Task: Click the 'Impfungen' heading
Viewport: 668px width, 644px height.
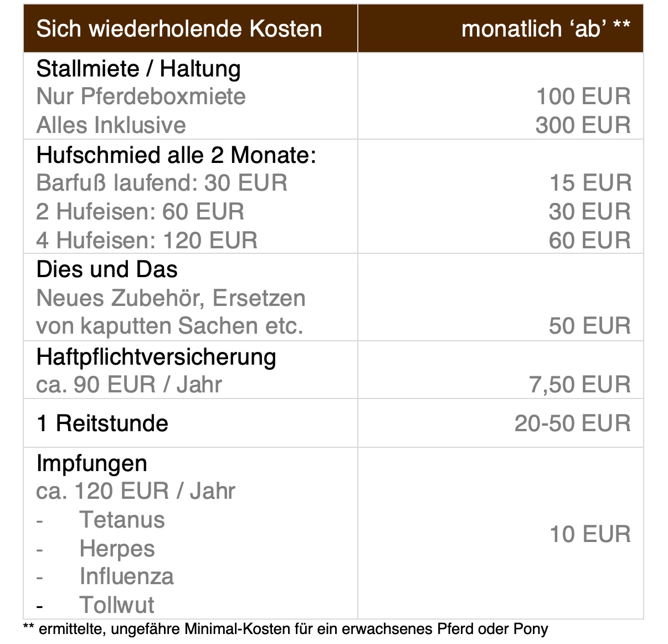Action: coord(92,463)
